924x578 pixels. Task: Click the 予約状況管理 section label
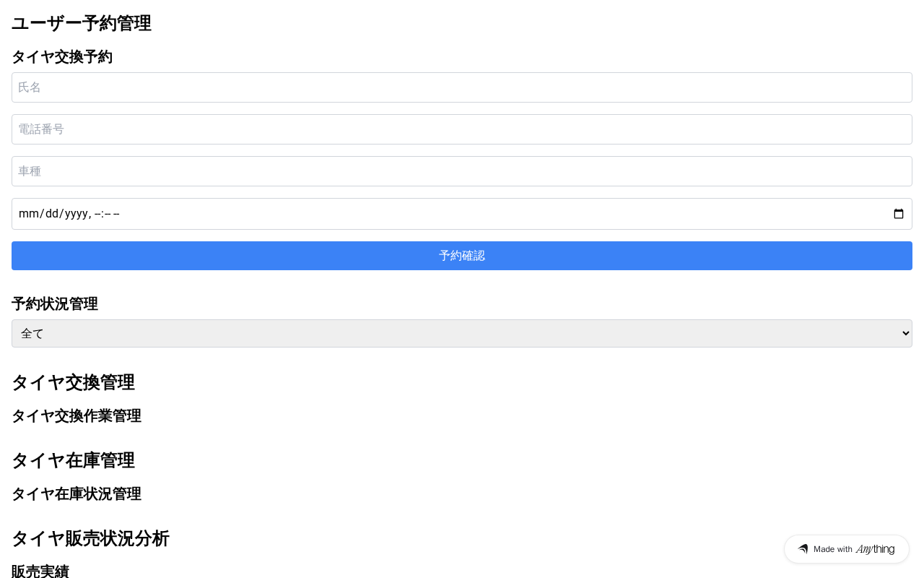(x=55, y=304)
